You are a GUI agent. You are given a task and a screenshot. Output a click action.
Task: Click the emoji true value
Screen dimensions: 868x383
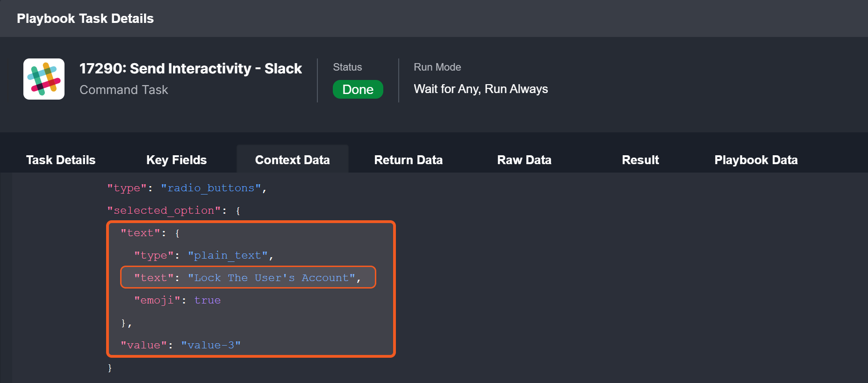[207, 300]
